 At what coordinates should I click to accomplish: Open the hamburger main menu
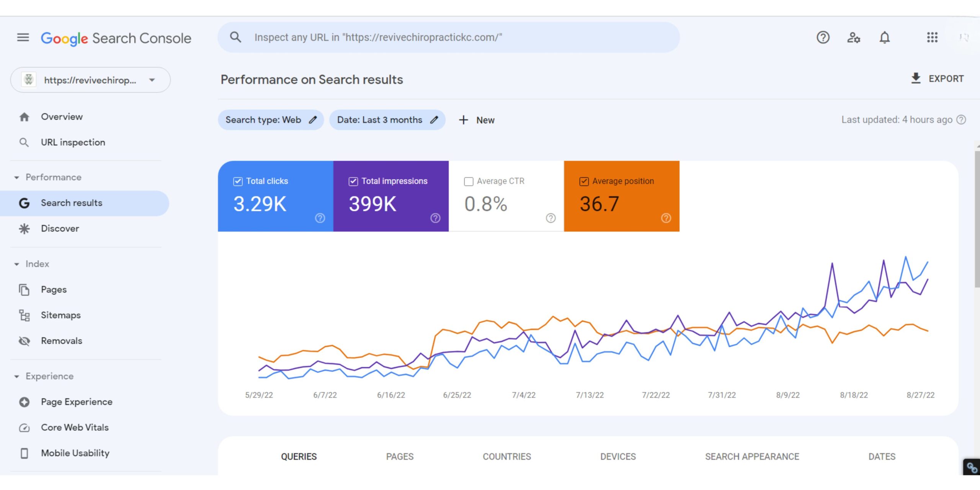[x=23, y=38]
